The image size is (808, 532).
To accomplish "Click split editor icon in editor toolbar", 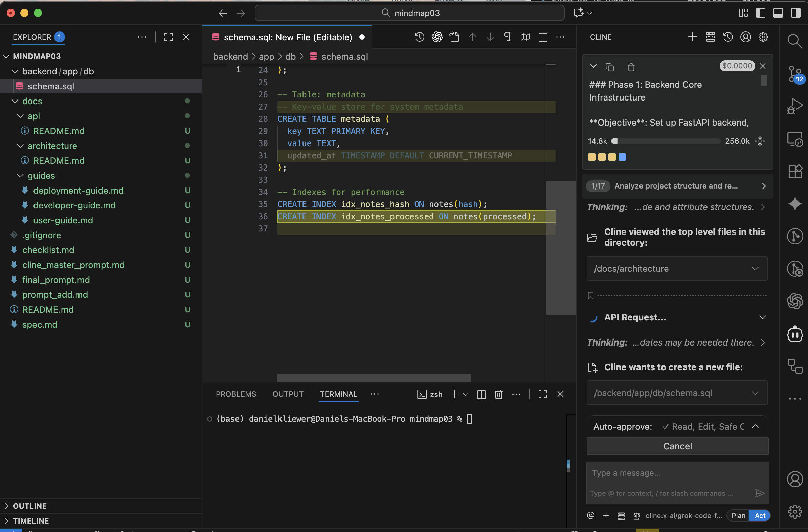I will [x=543, y=37].
